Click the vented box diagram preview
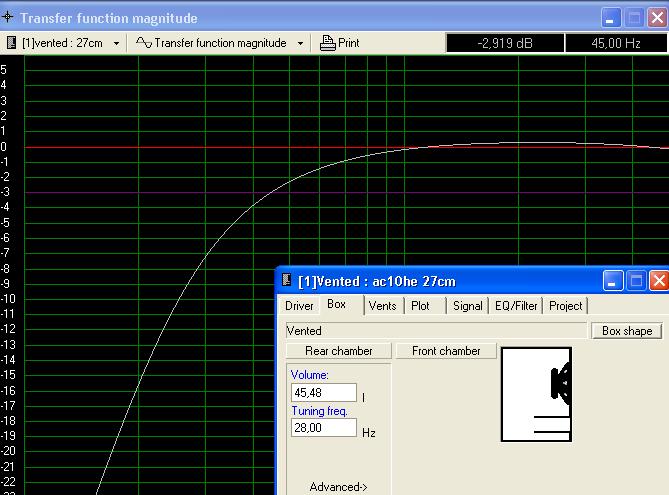The width and height of the screenshot is (669, 495). coord(537,394)
